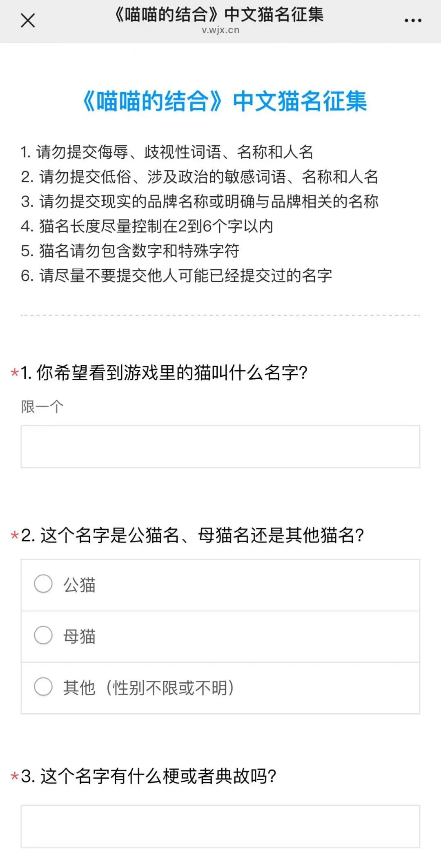Click the 限一个 hint text

[42, 407]
